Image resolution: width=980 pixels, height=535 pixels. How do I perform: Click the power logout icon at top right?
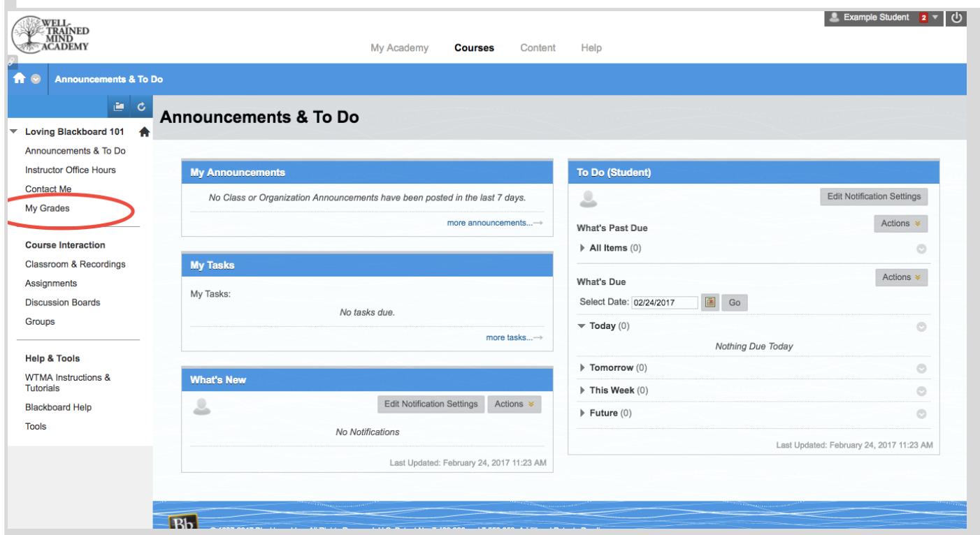point(957,18)
